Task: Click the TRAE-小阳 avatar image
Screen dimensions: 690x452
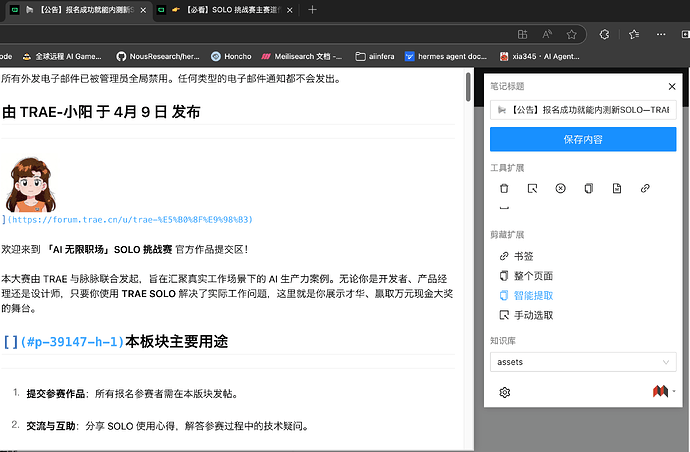Action: [x=30, y=184]
